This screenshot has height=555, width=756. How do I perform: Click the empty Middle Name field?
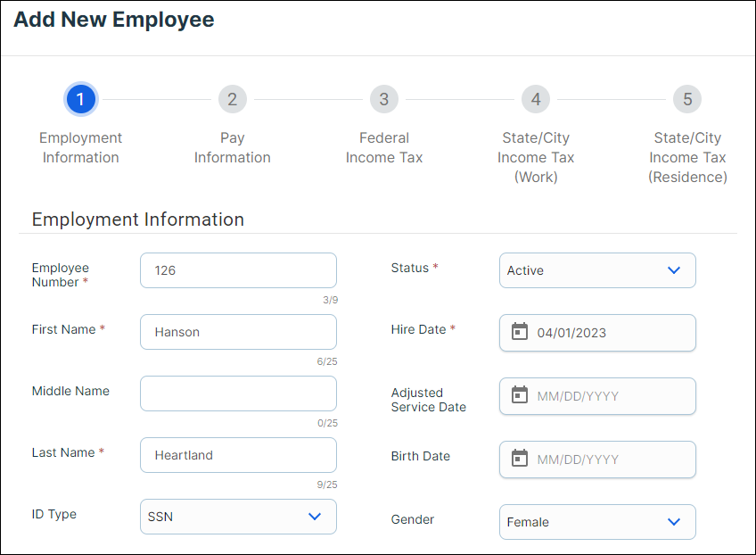[238, 393]
